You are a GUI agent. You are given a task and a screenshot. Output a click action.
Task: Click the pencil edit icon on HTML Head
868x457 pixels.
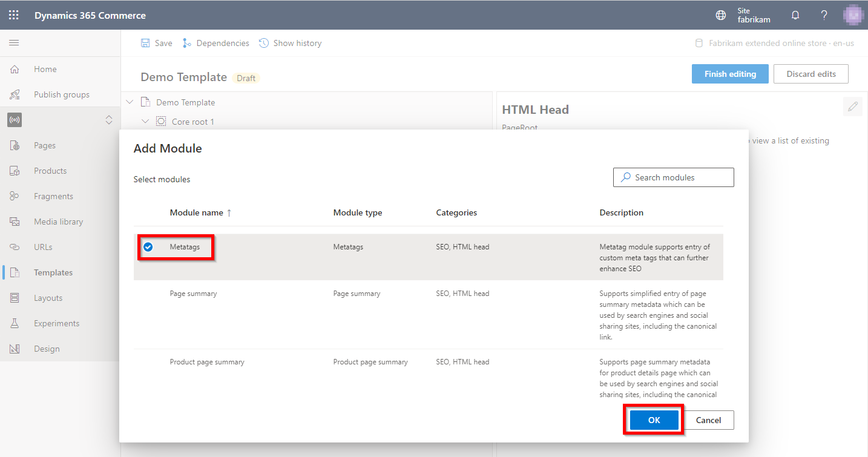(x=853, y=107)
